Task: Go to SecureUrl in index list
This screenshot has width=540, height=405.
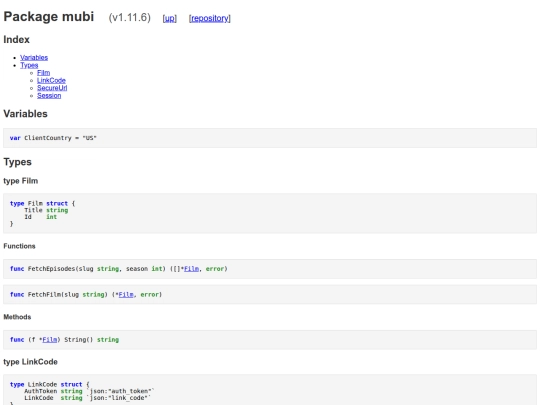Action: (52, 88)
